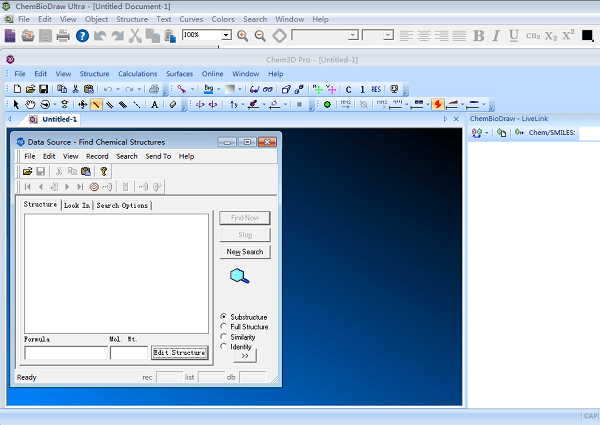Open the ChemBioDraw zoom percentage dropdown
600x425 pixels.
tap(226, 35)
